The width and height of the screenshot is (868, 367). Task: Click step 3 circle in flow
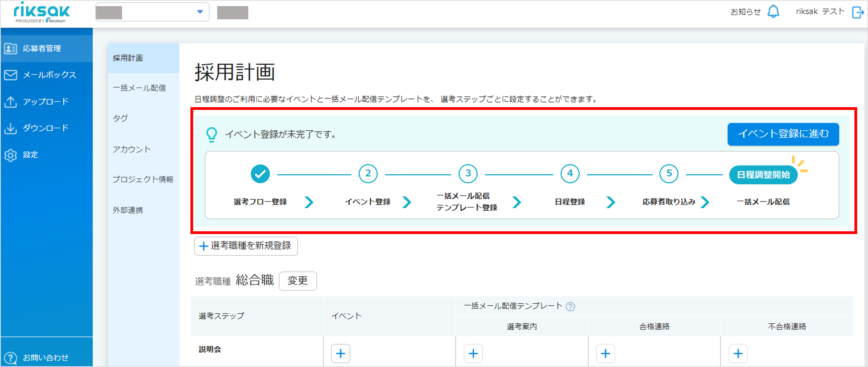[468, 174]
